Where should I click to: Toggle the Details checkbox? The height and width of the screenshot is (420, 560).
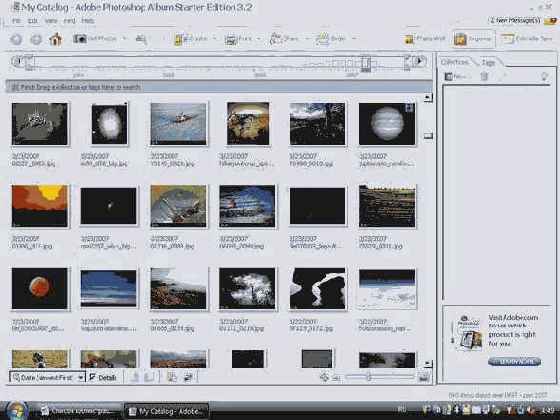click(92, 377)
